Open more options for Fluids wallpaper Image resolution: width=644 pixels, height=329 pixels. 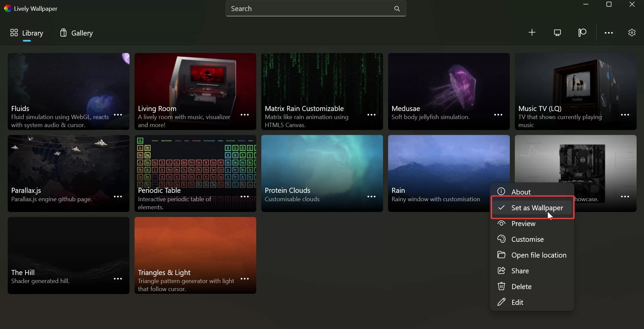(118, 115)
